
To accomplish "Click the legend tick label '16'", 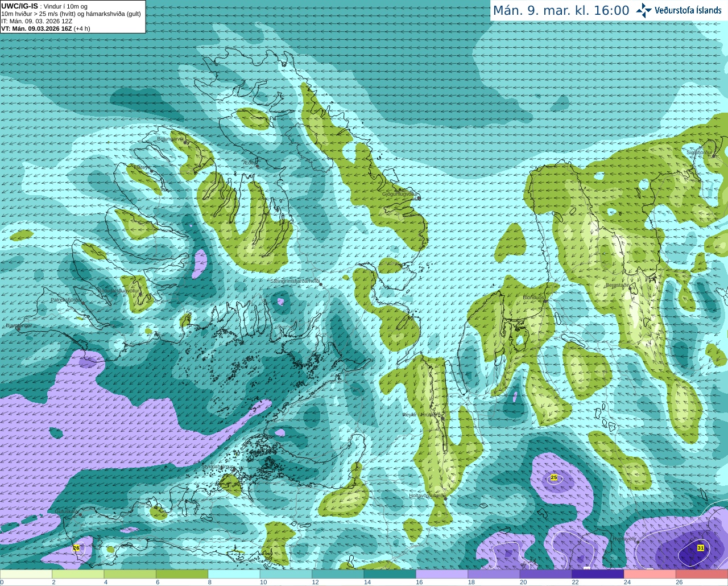I will pos(419,583).
